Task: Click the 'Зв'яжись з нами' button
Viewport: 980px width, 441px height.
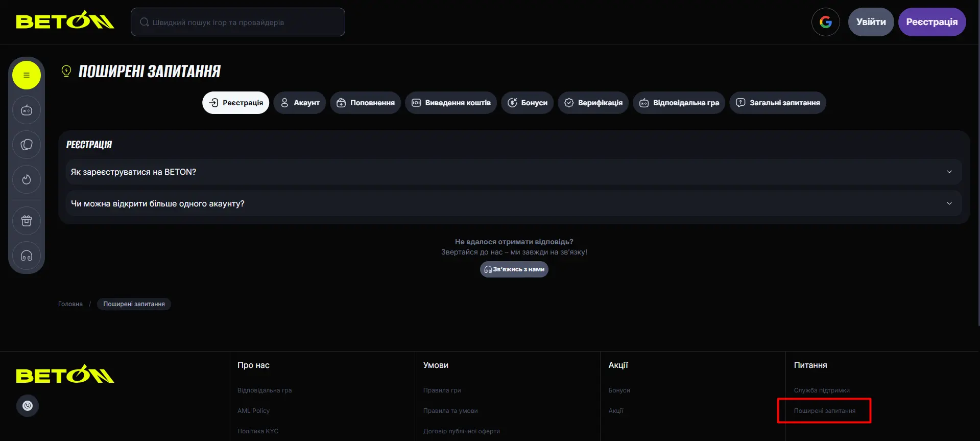Action: point(514,269)
